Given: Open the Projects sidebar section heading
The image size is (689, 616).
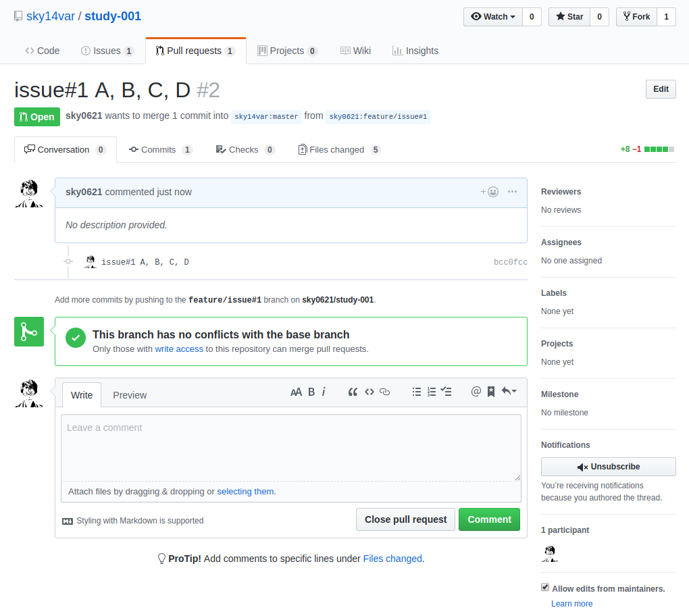Looking at the screenshot, I should (557, 344).
